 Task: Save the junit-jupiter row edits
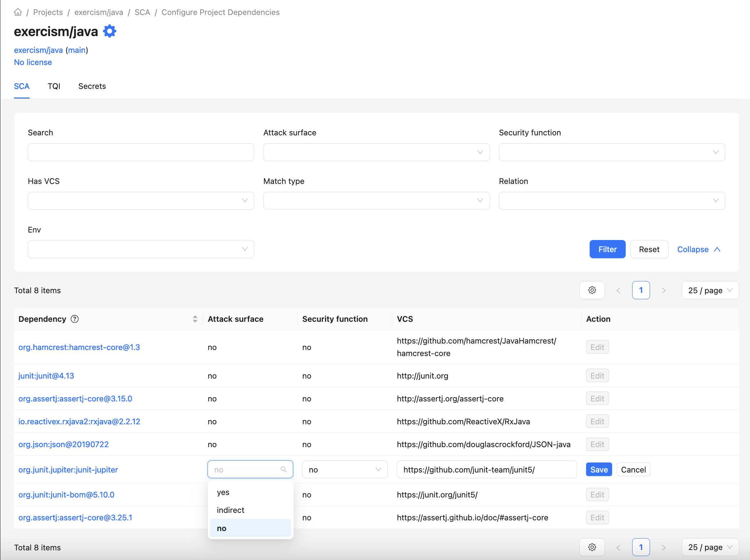[599, 469]
